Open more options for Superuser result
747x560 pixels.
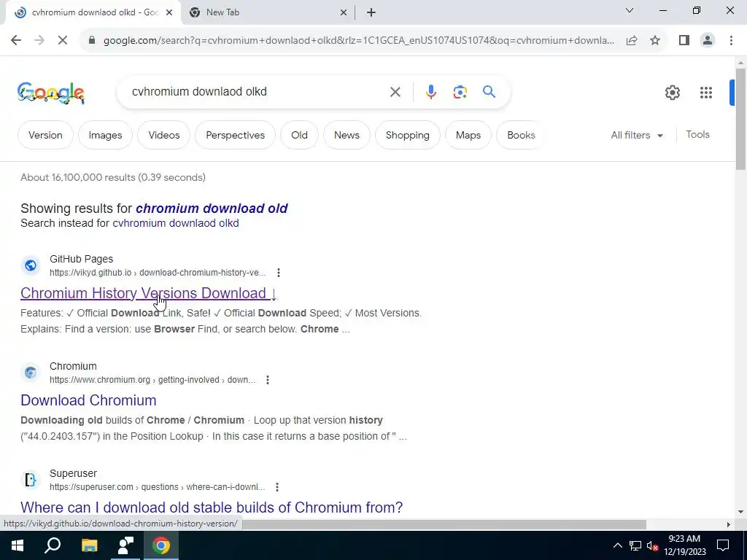pos(276,486)
